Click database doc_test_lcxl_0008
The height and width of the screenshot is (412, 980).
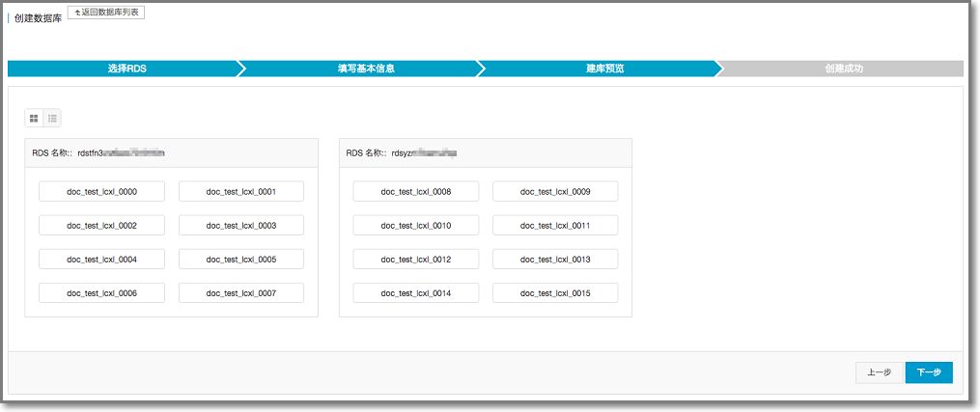(416, 192)
